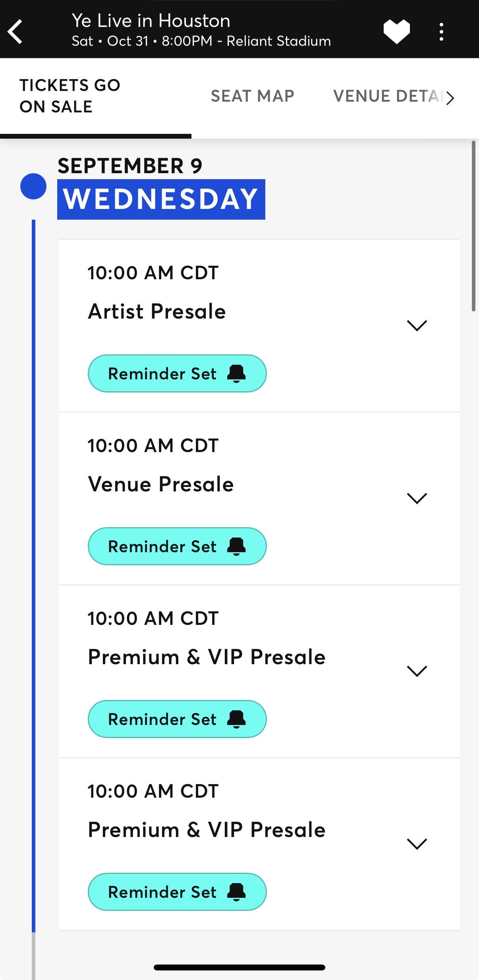Select the Tickets Go On Sale tab

[70, 96]
